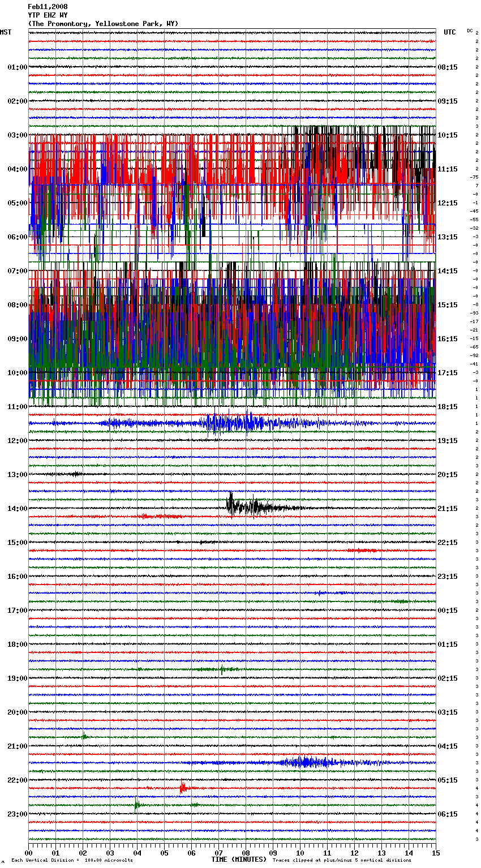Select the 23:00 MST time label
Viewport: 481px width, 868px height.
(18, 814)
